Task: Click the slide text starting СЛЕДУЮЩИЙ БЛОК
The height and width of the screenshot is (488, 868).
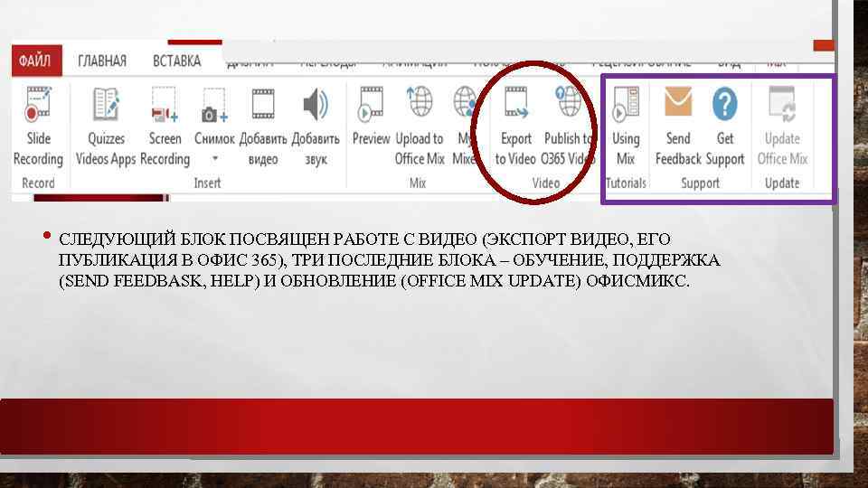Action: 390,260
